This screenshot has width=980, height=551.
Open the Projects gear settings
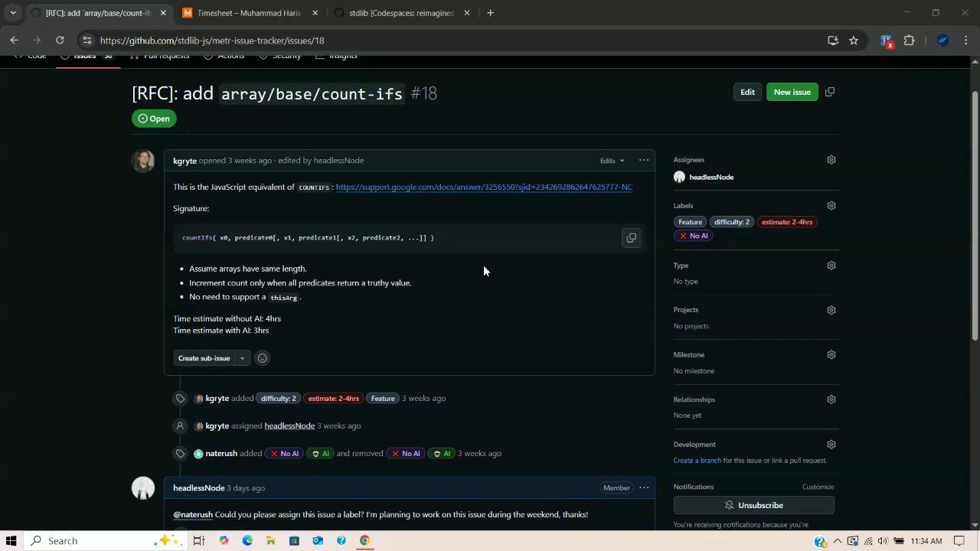coord(831,310)
